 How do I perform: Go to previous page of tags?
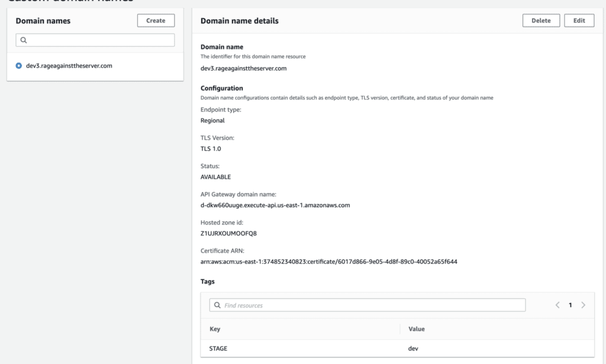(x=557, y=305)
